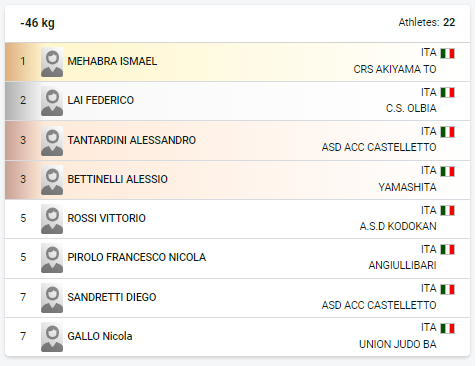Open MEHABRA ISMAEL athlete name link

pos(112,61)
